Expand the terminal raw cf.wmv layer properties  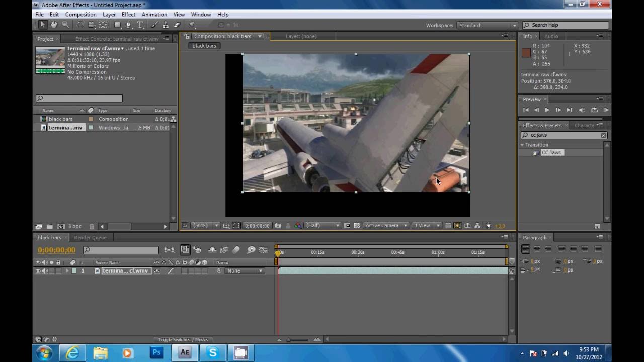pos(67,271)
